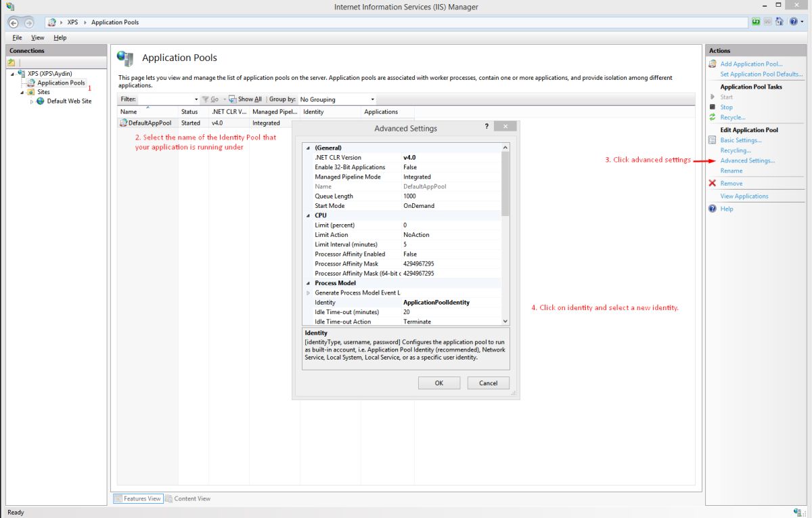Select the Enable 32-Bit Applications row
This screenshot has height=518, width=812.
[403, 167]
